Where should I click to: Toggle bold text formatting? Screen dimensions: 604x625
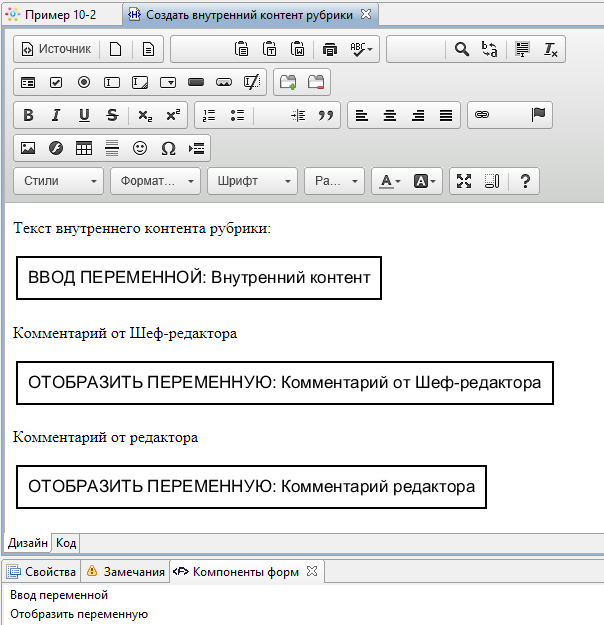click(x=28, y=115)
